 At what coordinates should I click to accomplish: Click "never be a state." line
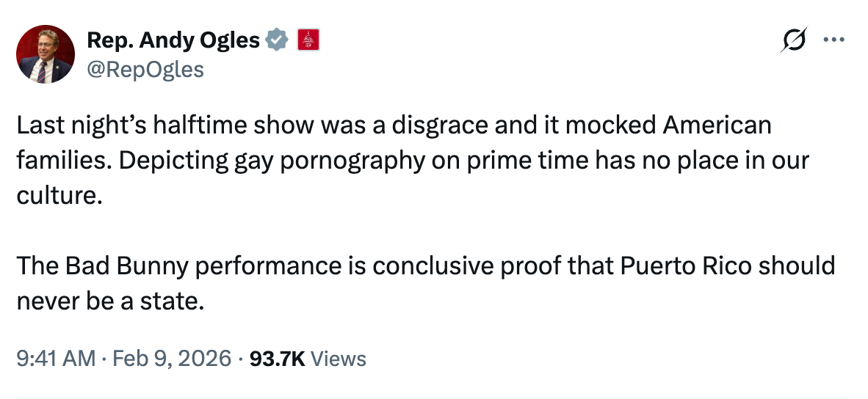coord(109,301)
